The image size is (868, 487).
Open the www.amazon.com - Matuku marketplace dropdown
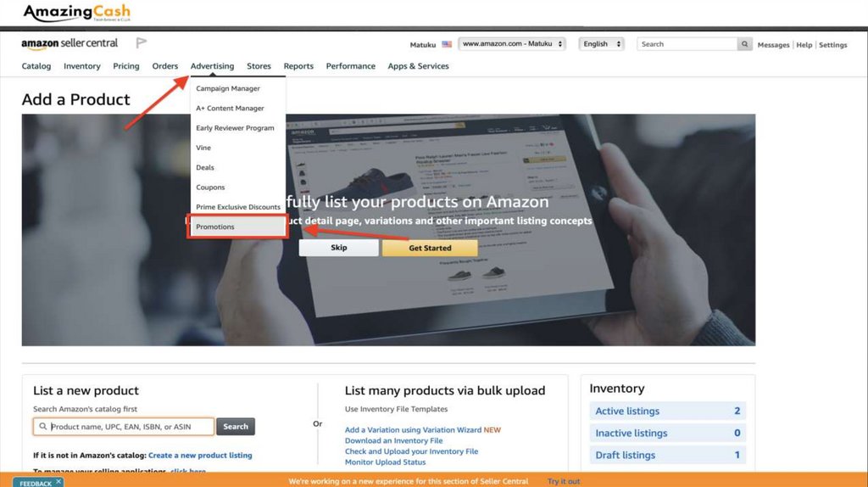(x=512, y=44)
